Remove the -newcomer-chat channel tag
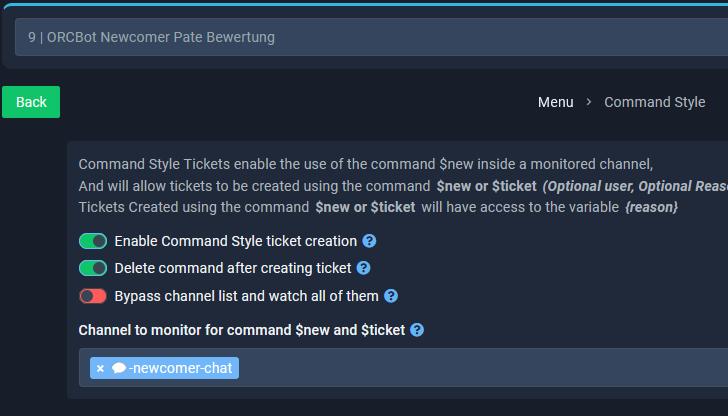728x416 pixels. (100, 368)
